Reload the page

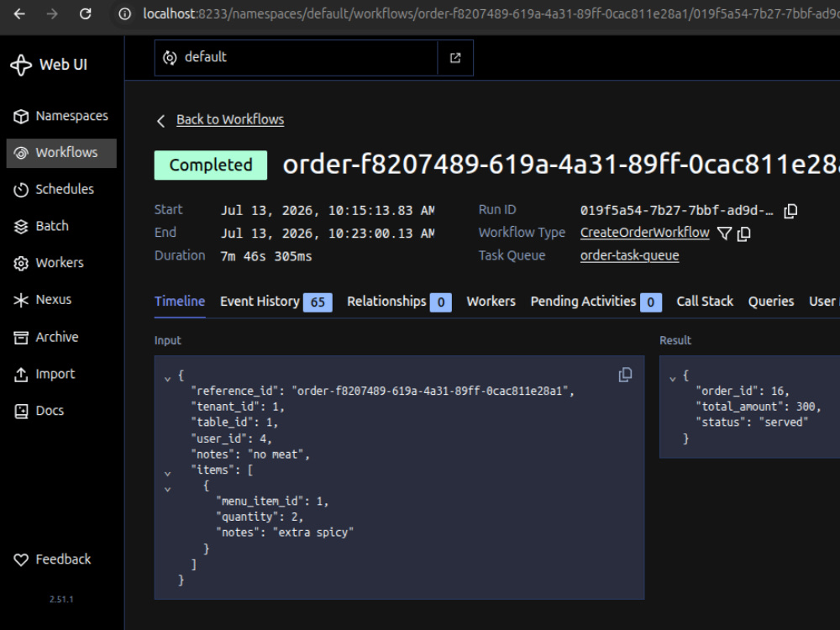point(85,14)
